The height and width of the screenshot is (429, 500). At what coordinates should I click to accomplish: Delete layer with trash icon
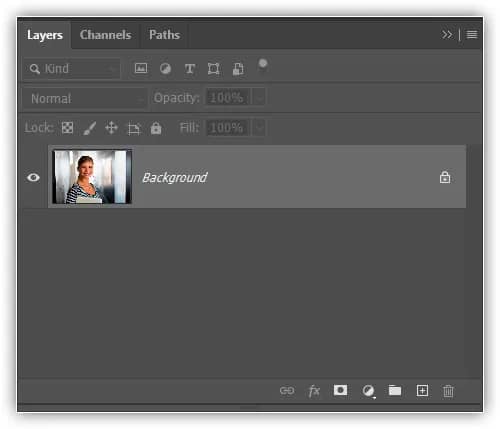point(448,391)
